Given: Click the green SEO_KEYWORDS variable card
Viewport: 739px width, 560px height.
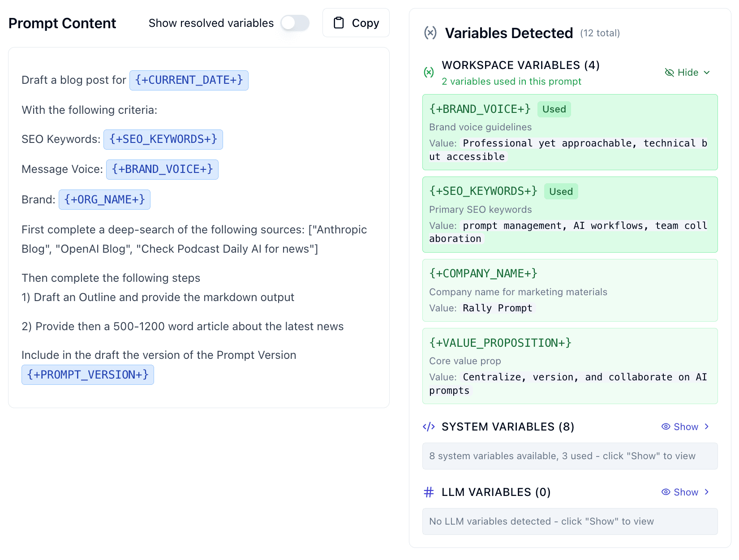Looking at the screenshot, I should click(x=569, y=214).
